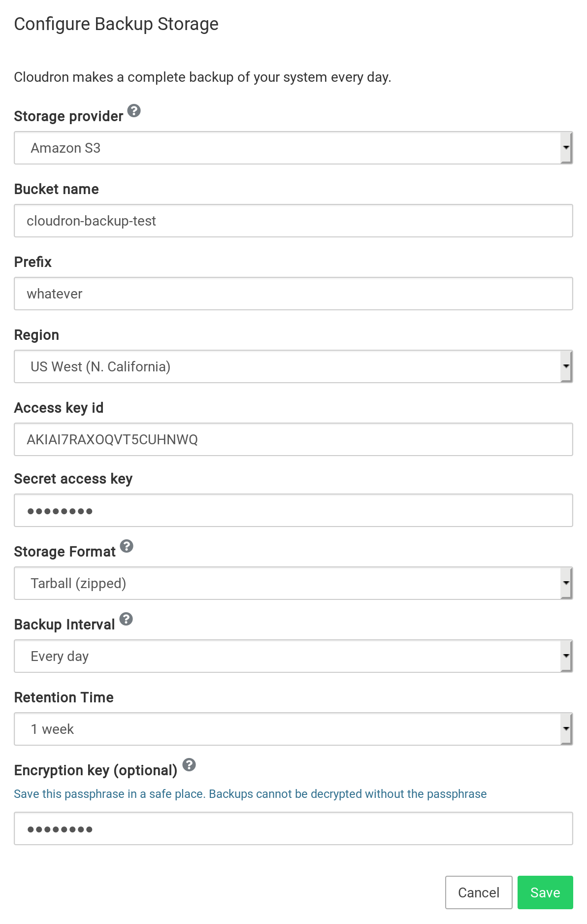Click help icon next to Storage Format

tap(127, 546)
